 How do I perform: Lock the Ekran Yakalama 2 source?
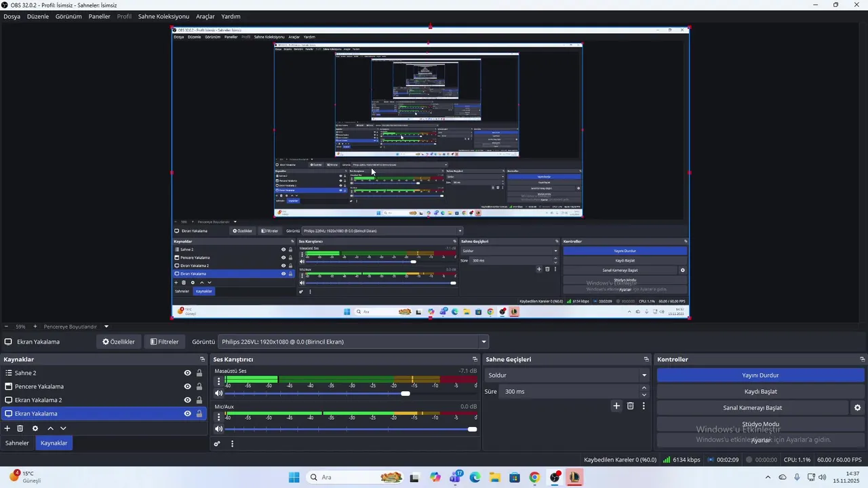click(x=199, y=400)
